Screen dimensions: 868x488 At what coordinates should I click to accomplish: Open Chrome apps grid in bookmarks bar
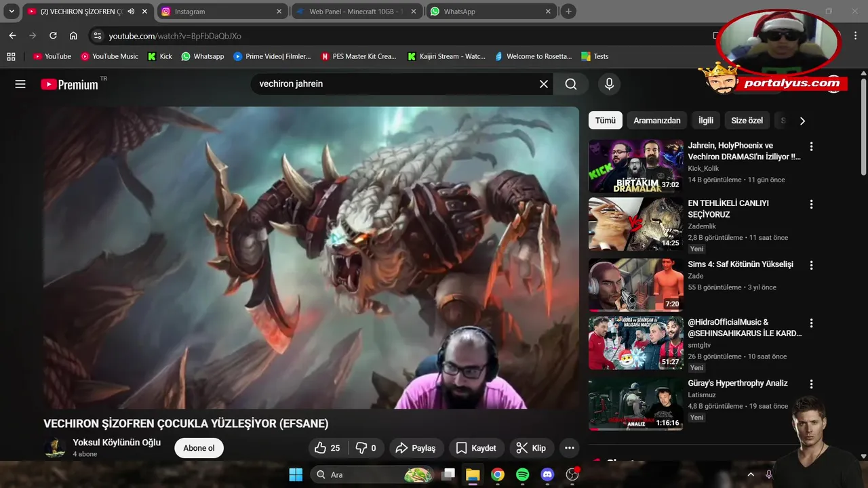(11, 56)
